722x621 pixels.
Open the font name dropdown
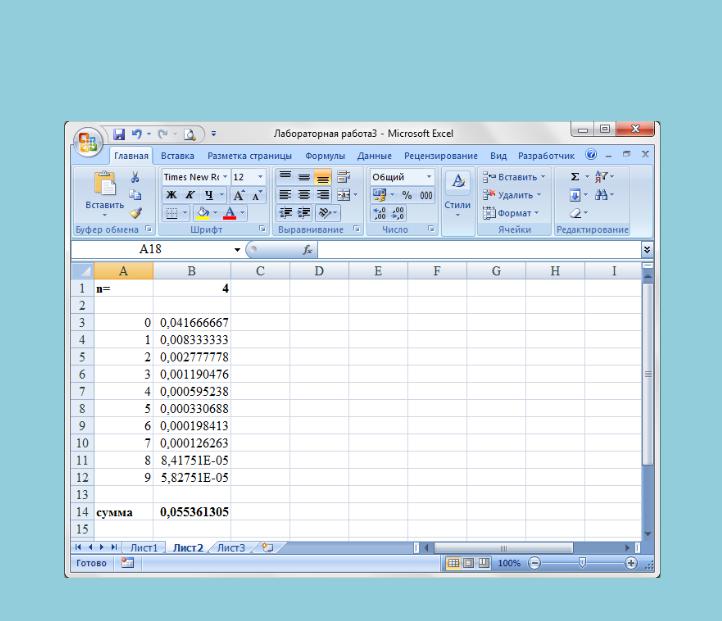225,177
